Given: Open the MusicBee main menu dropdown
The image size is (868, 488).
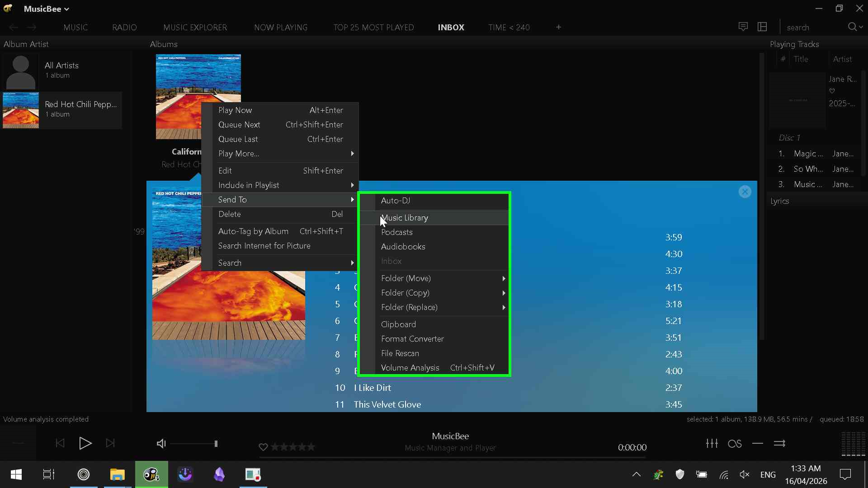Looking at the screenshot, I should (46, 9).
